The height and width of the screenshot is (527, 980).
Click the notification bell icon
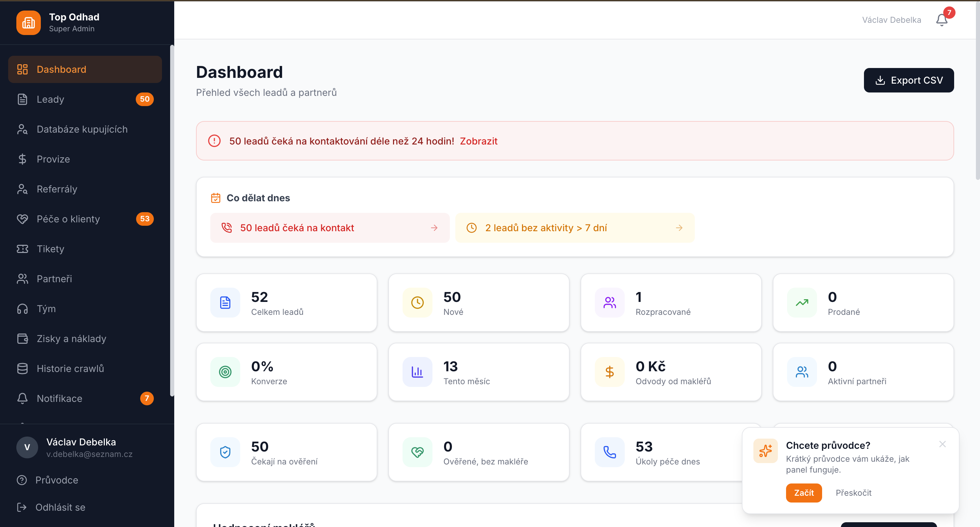click(x=942, y=20)
